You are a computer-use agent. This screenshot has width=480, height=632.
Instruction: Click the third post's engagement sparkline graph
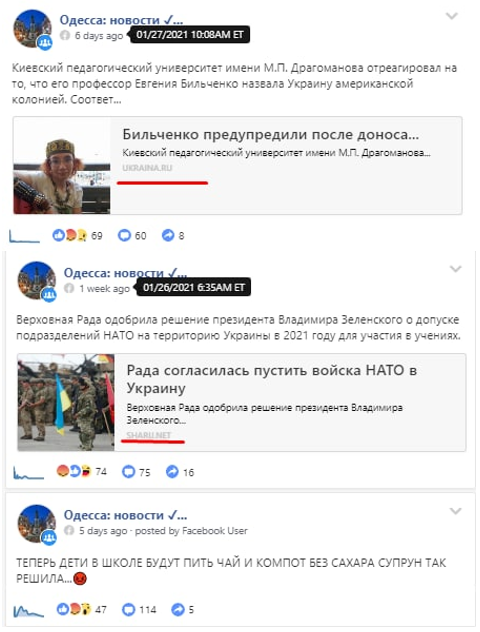tap(29, 610)
